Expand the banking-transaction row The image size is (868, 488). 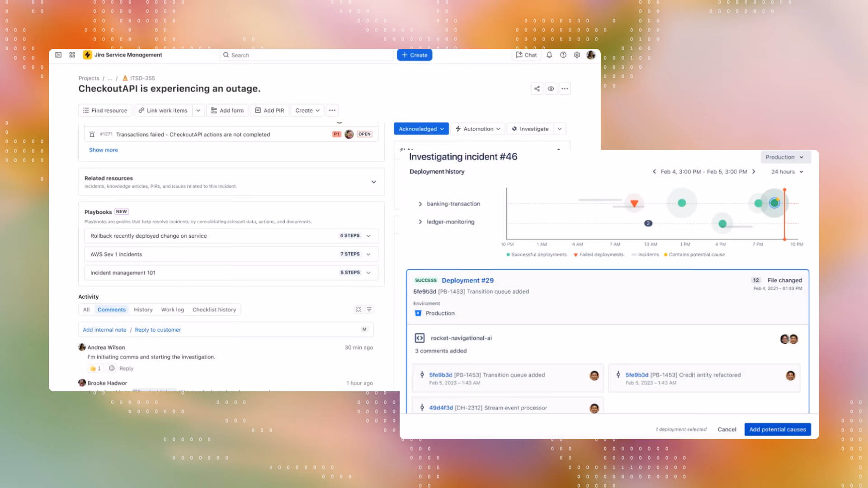[420, 204]
